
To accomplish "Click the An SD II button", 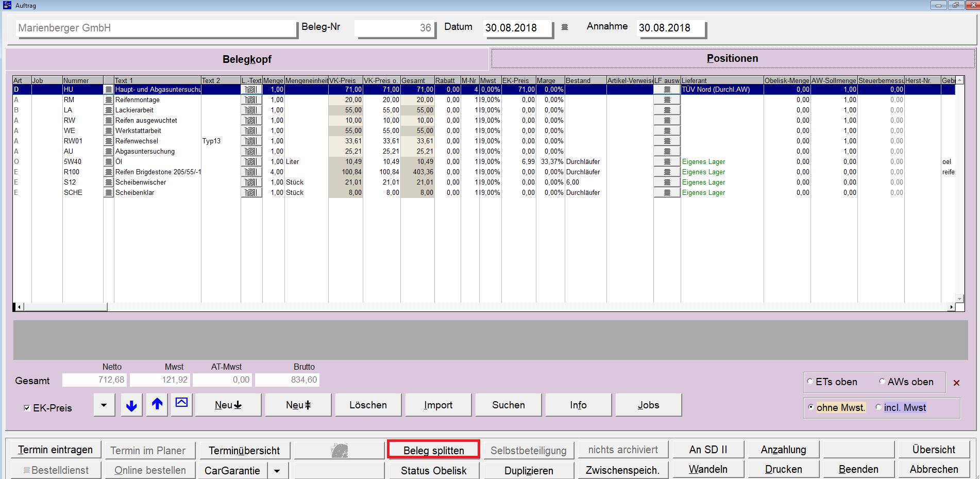I will [x=708, y=450].
